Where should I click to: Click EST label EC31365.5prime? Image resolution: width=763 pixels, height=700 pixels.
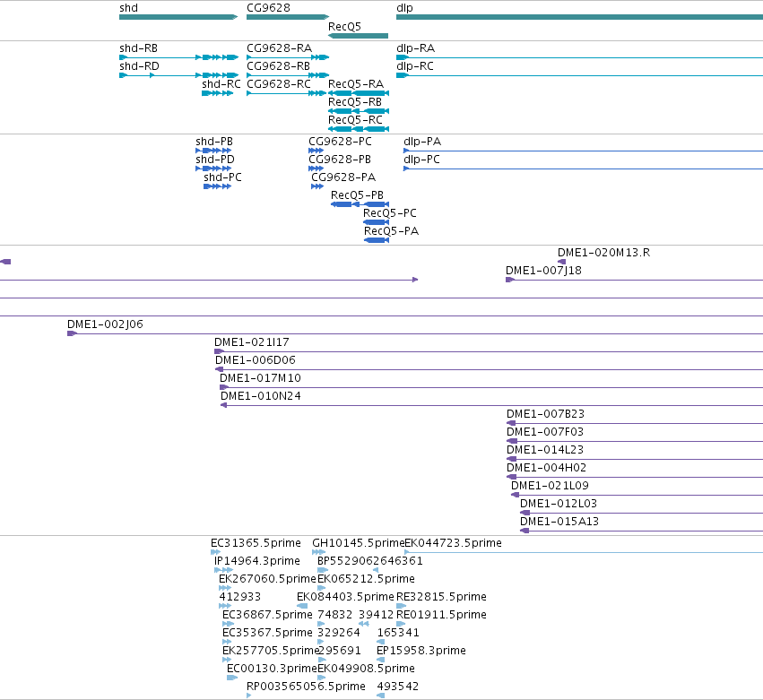[x=256, y=544]
